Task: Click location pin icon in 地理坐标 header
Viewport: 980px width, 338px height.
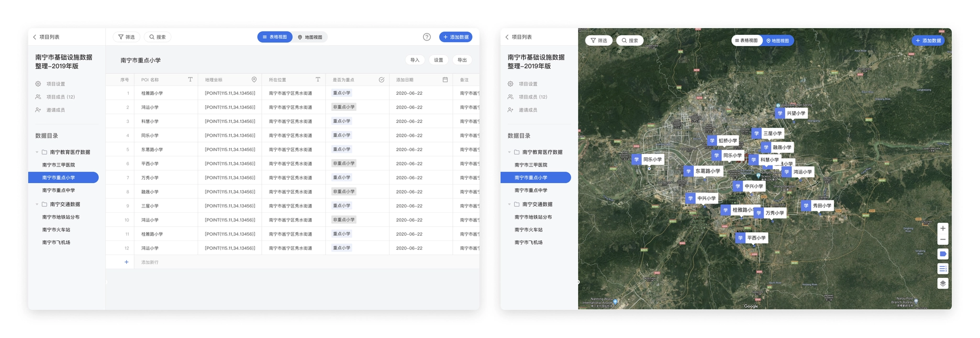Action: [x=254, y=80]
